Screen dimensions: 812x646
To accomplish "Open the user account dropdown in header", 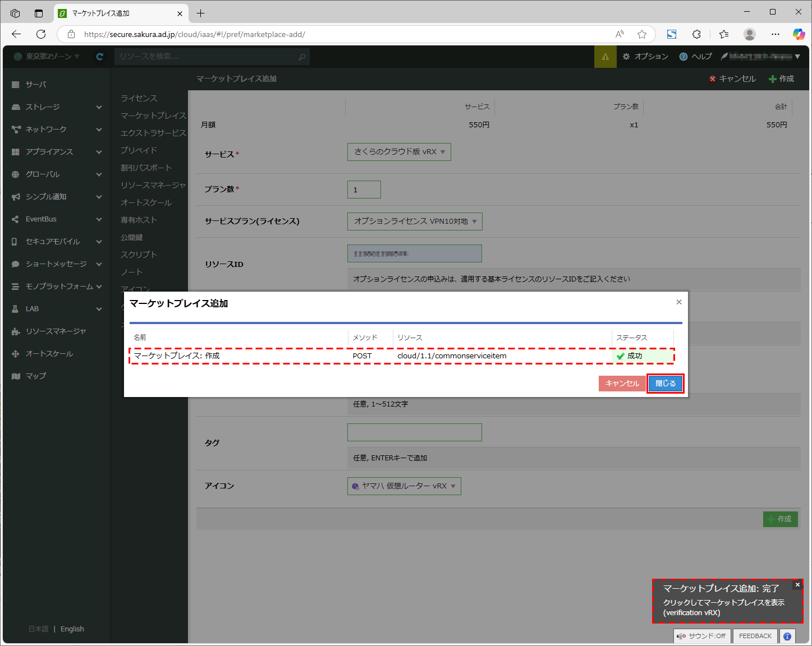I will [x=761, y=57].
